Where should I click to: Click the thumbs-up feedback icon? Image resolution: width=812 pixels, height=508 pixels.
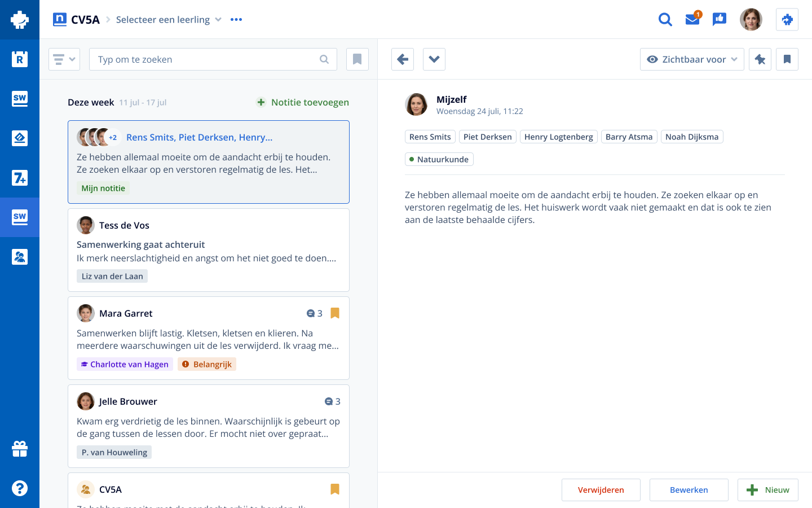click(x=719, y=20)
